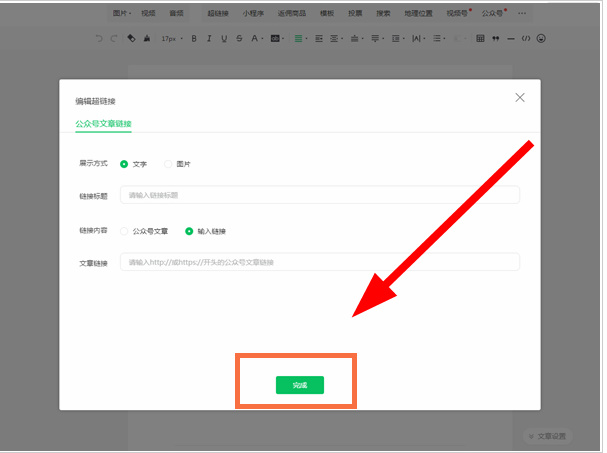Click 搜索 in insert menu
The width and height of the screenshot is (607, 453).
[383, 13]
